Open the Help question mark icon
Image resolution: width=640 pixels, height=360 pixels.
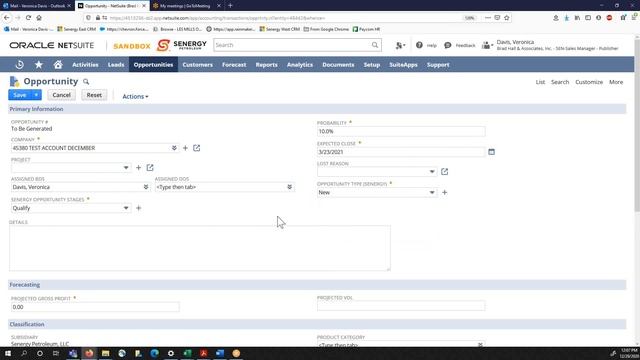[419, 45]
